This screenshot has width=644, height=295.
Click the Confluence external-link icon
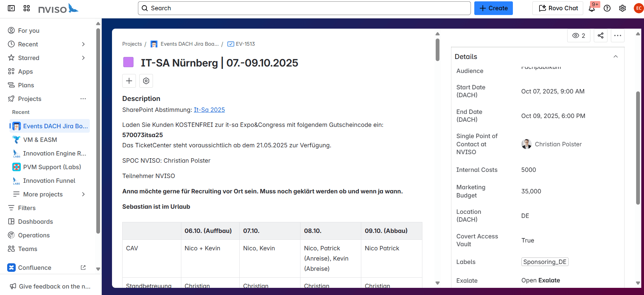[83, 268]
